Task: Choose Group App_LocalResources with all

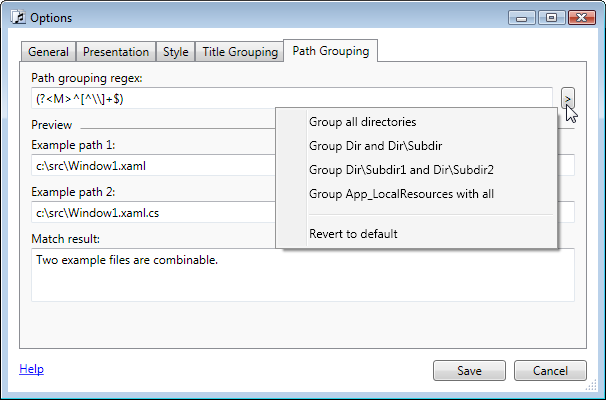Action: 402,194
